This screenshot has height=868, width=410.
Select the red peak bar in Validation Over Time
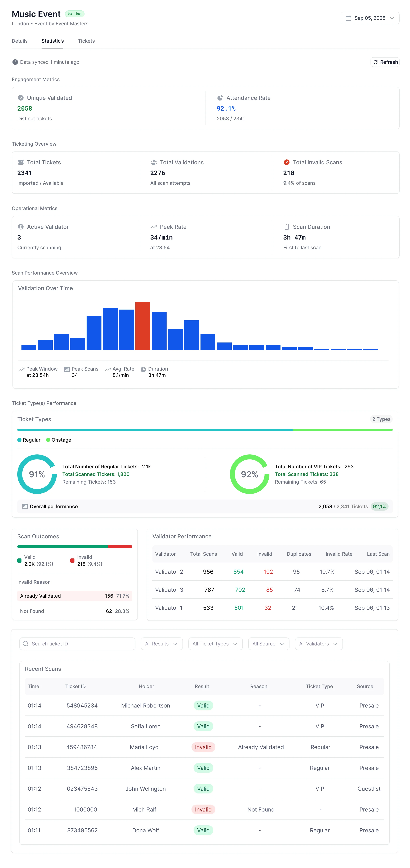click(x=143, y=325)
